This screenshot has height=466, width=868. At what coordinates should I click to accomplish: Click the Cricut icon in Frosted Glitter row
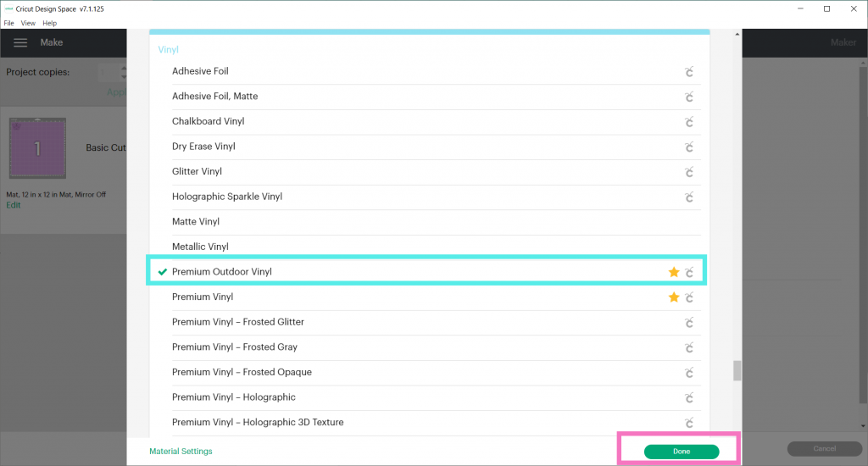[x=688, y=323]
